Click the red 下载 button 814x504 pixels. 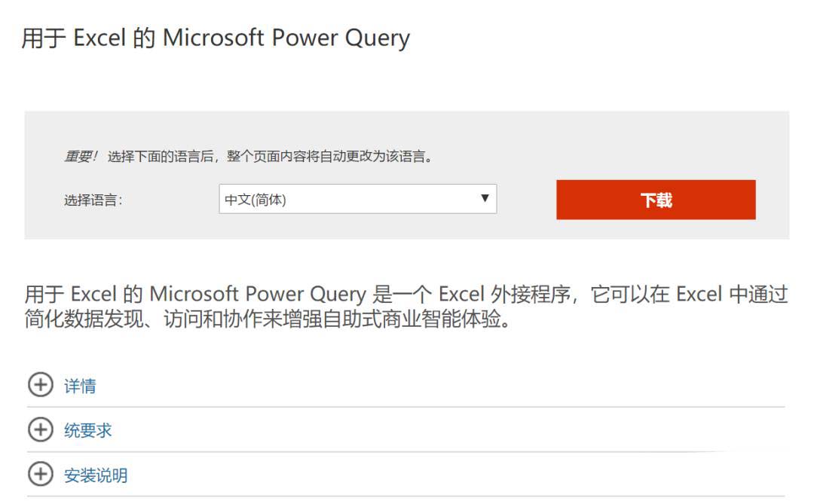[x=656, y=200]
